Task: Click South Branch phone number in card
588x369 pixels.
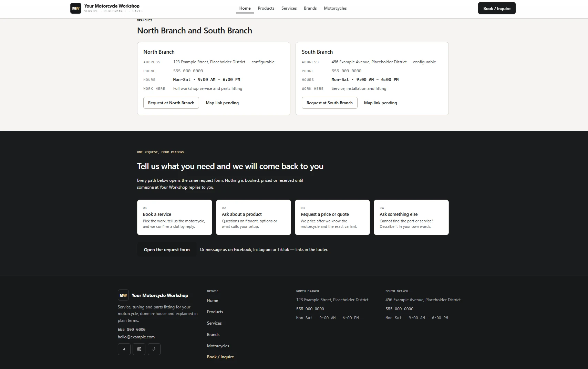Action: click(347, 71)
